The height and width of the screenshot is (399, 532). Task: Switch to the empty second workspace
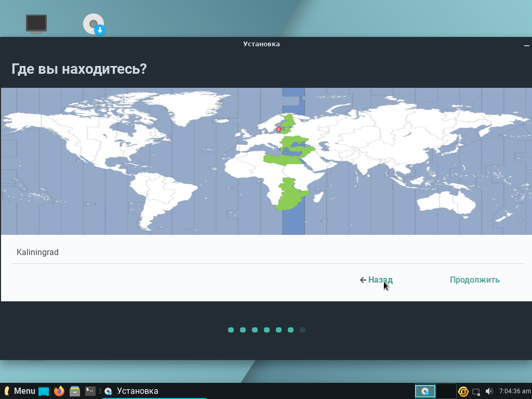click(x=446, y=391)
